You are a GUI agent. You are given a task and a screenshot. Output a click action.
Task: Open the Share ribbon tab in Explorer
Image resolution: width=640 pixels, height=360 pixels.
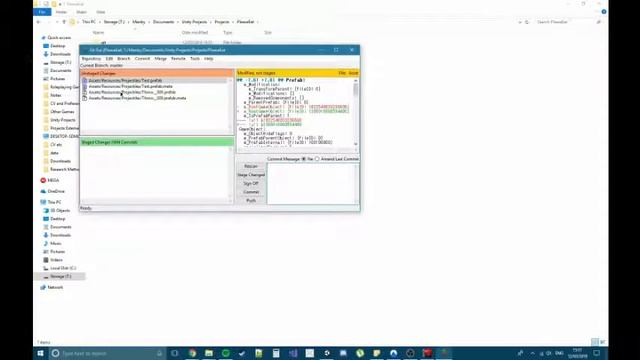(x=81, y=12)
